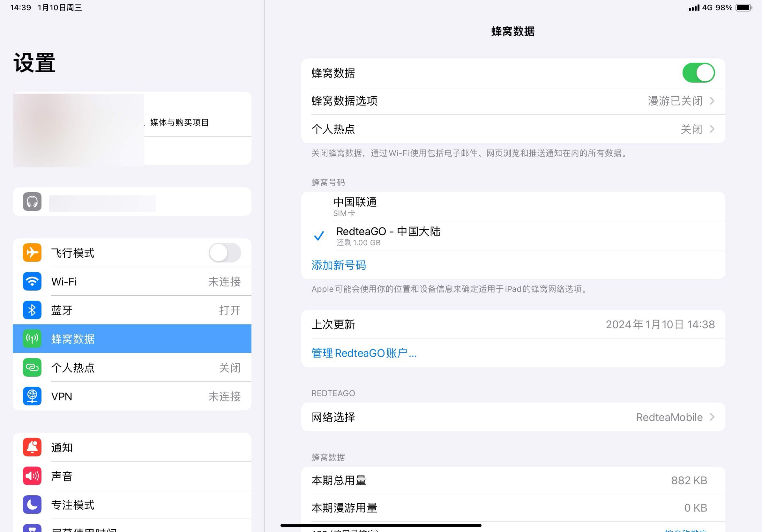Tap the Wi-Fi blue icon
762x532 pixels.
[x=32, y=281]
